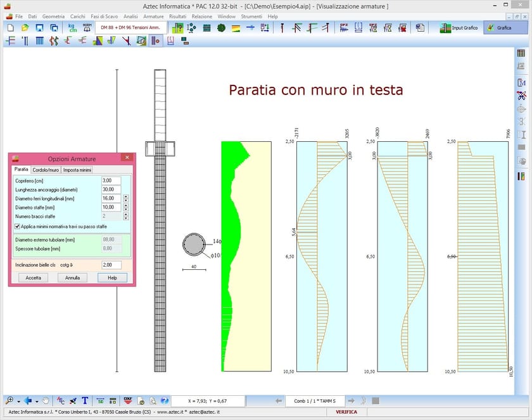Print the drawing via the printer icon
Image resolution: width=532 pixels, height=420 pixels.
153,400
